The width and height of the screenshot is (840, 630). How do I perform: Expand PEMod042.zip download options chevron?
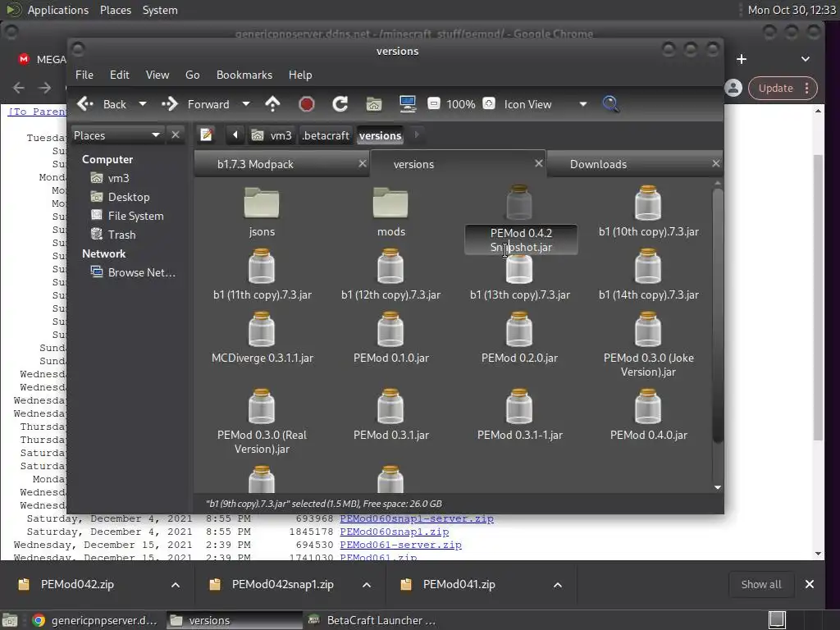click(x=176, y=584)
